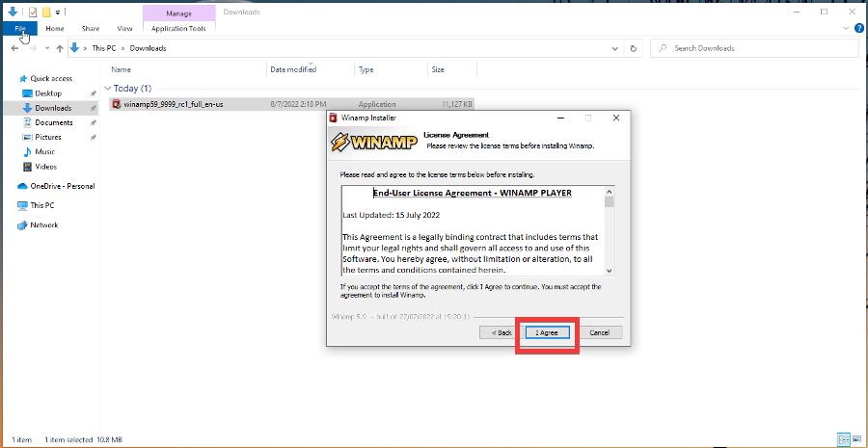Viewport: 868px width, 448px height.
Task: Expand the address bar history dropdown
Action: [x=615, y=49]
